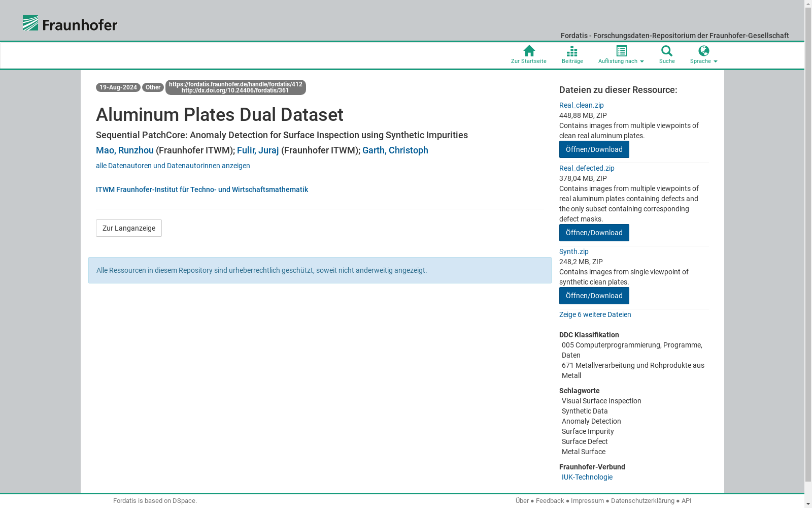Click the Aluminum Plates Dual Dataset title
Screen dimensions: 812x508
tap(220, 115)
